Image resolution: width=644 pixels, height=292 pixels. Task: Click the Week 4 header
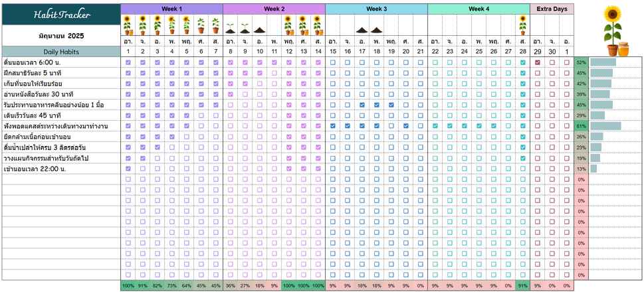click(x=479, y=9)
